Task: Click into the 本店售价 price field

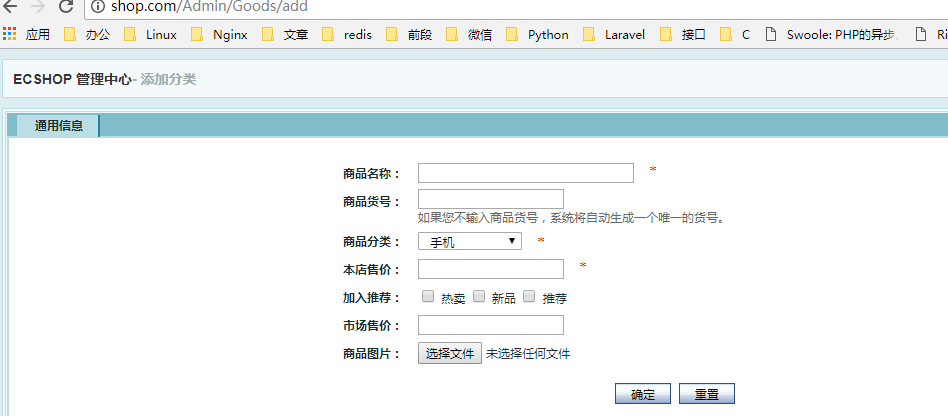Action: tap(490, 269)
